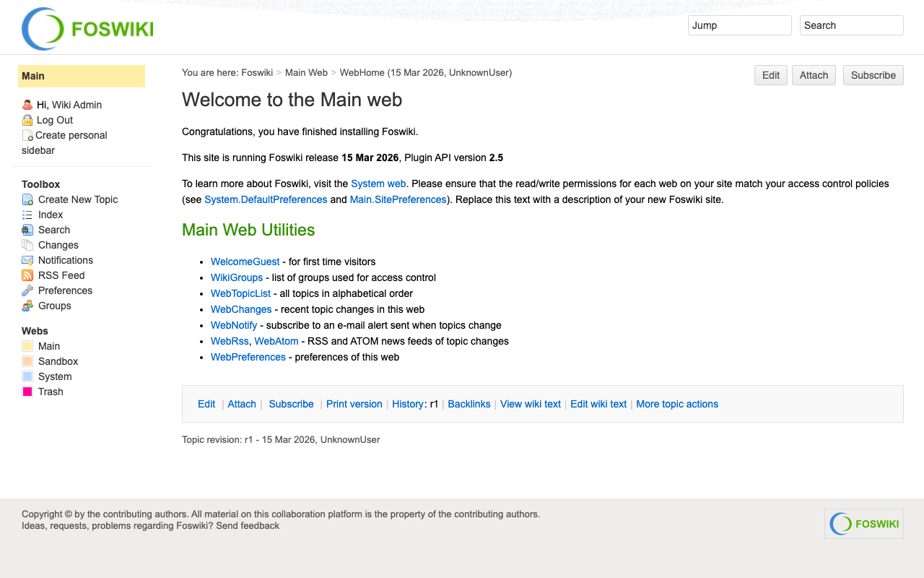Viewport: 924px width, 578px height.
Task: Choose View wiki text in the action bar
Action: [531, 404]
